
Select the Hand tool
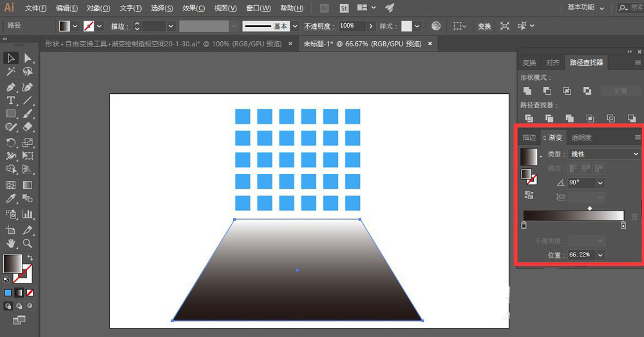click(x=11, y=244)
